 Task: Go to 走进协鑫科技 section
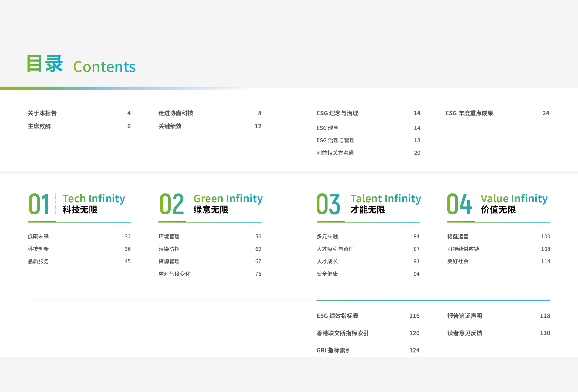click(x=176, y=113)
